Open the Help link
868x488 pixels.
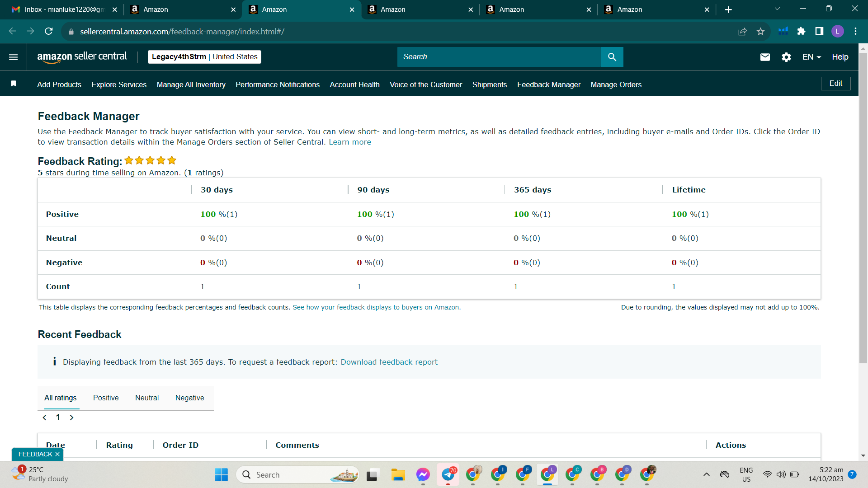click(840, 57)
